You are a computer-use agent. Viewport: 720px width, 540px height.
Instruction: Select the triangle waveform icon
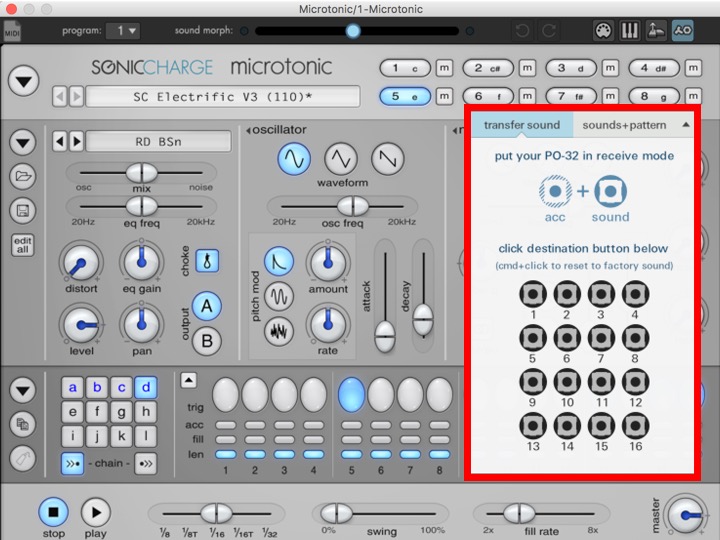[x=341, y=159]
